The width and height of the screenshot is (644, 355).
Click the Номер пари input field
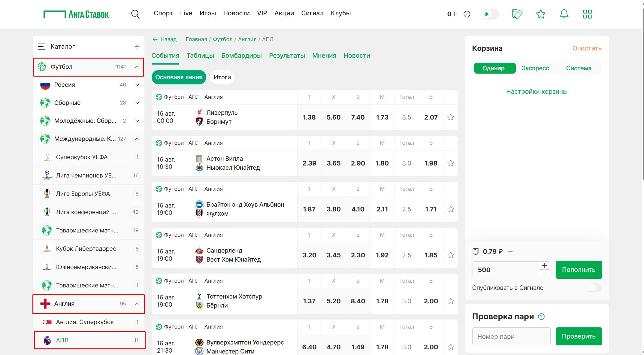pyautogui.click(x=511, y=336)
